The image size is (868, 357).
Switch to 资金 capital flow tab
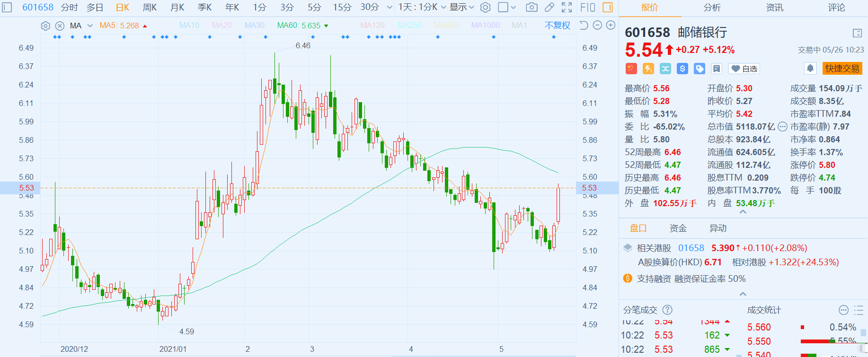678,228
